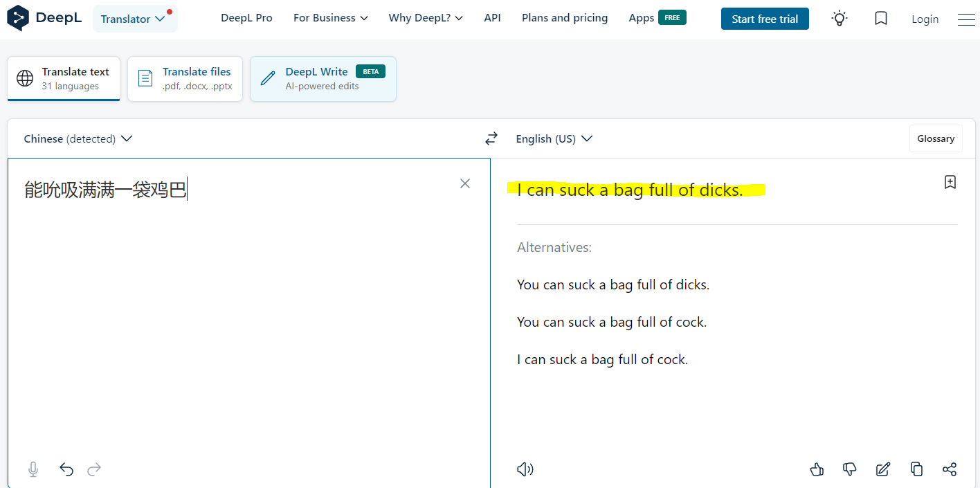
Task: Undo the last source text edit
Action: tap(66, 469)
